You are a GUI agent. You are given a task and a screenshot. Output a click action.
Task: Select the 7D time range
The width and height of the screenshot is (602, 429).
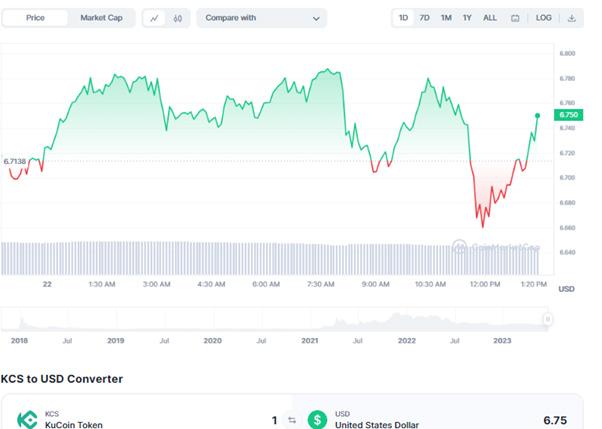424,18
